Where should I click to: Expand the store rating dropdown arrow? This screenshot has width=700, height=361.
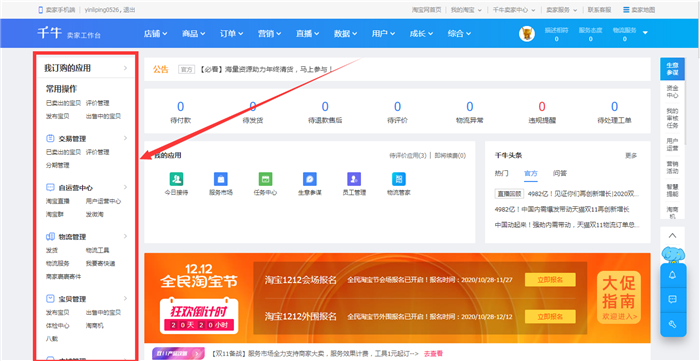point(645,33)
